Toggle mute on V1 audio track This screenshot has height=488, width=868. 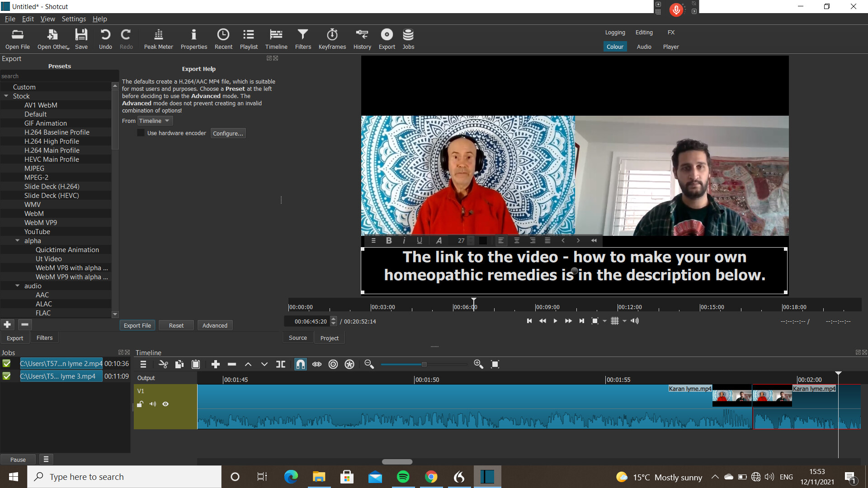(153, 404)
